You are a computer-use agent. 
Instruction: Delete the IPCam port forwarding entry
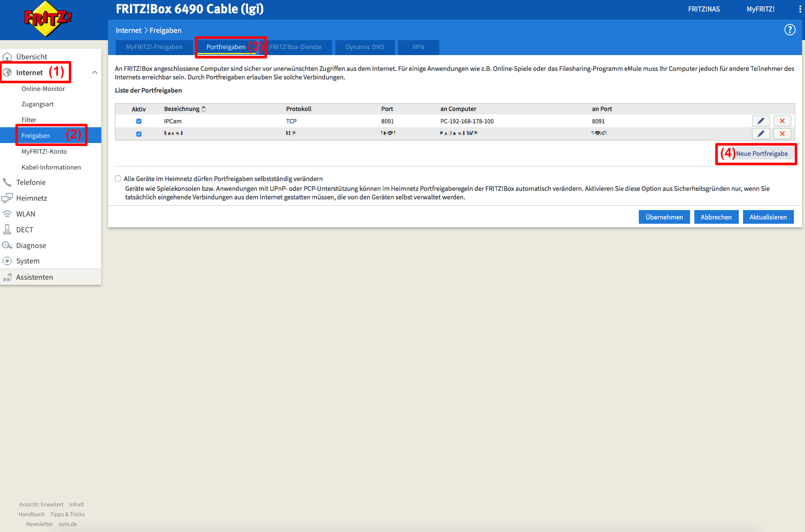pos(782,121)
